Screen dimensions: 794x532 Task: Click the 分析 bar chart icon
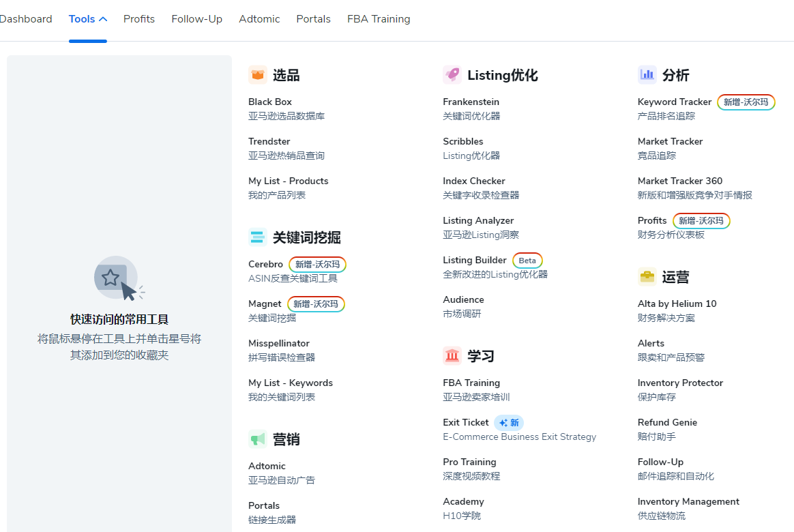tap(647, 75)
